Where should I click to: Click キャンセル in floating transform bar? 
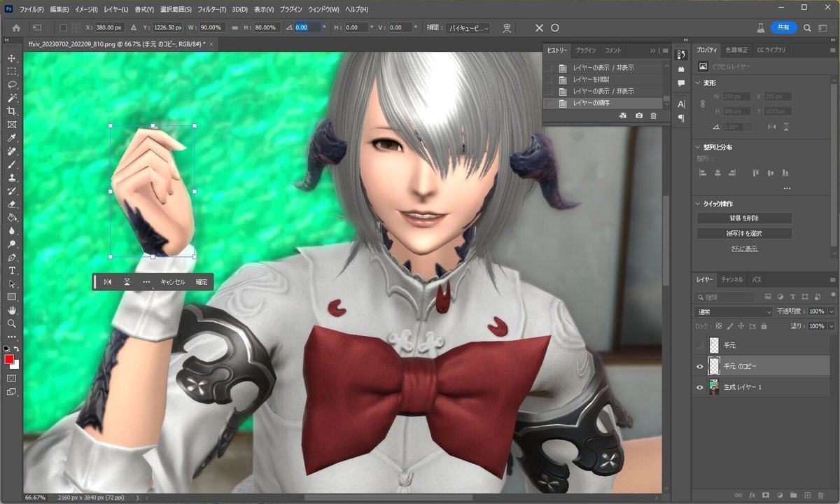pos(173,282)
